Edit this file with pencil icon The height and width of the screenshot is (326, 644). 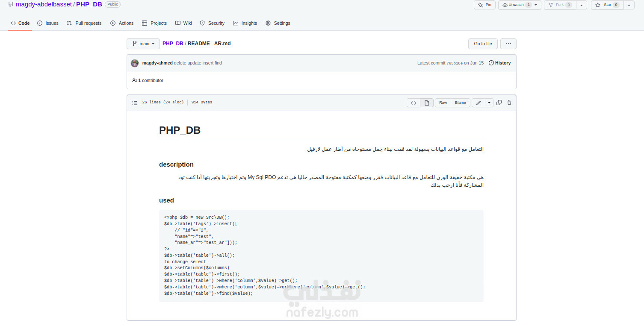point(479,103)
